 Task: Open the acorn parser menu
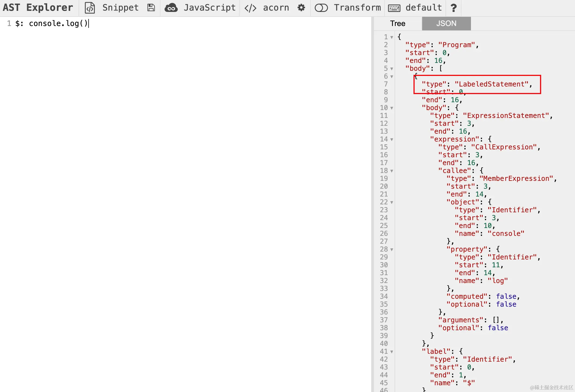[276, 8]
